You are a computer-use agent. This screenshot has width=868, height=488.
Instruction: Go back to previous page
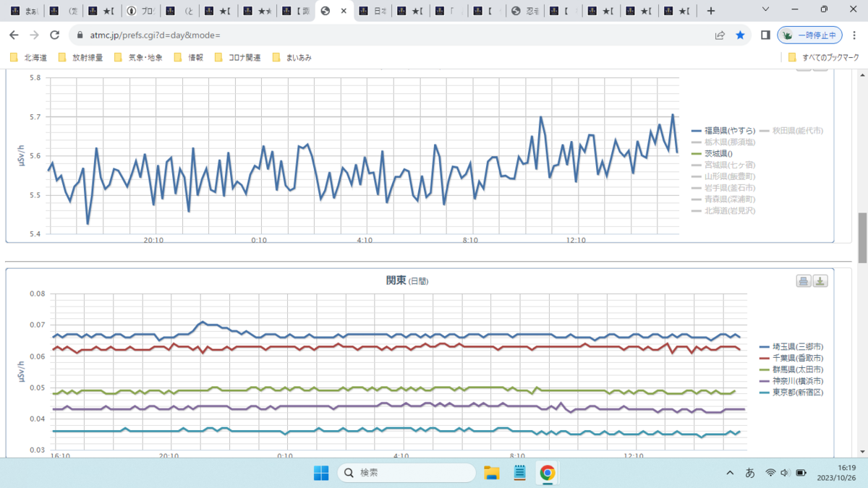14,35
